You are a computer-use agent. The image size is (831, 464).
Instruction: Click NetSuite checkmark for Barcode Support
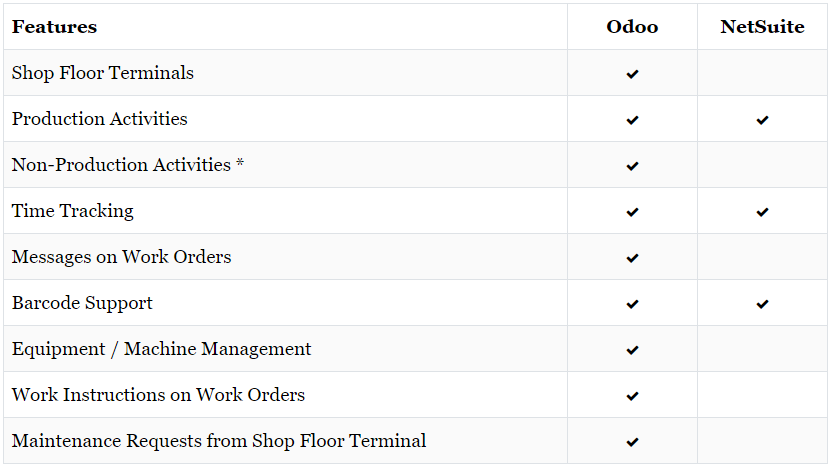(x=762, y=304)
